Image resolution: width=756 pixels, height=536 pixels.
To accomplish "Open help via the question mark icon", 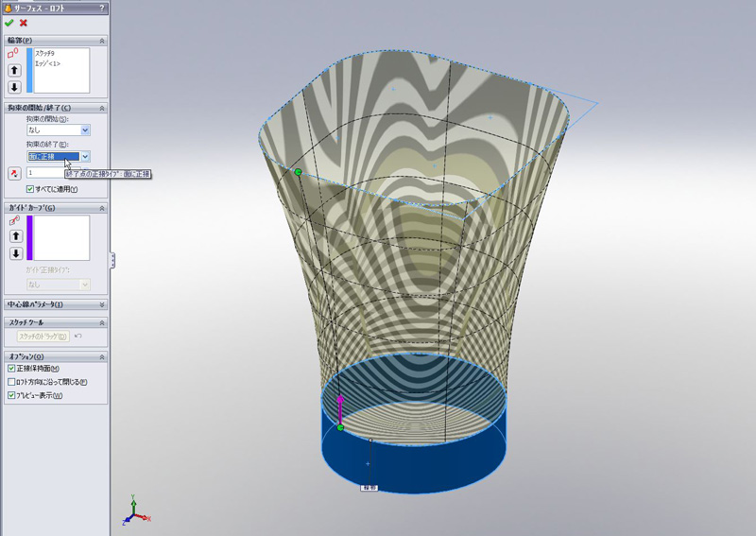I will coord(101,8).
